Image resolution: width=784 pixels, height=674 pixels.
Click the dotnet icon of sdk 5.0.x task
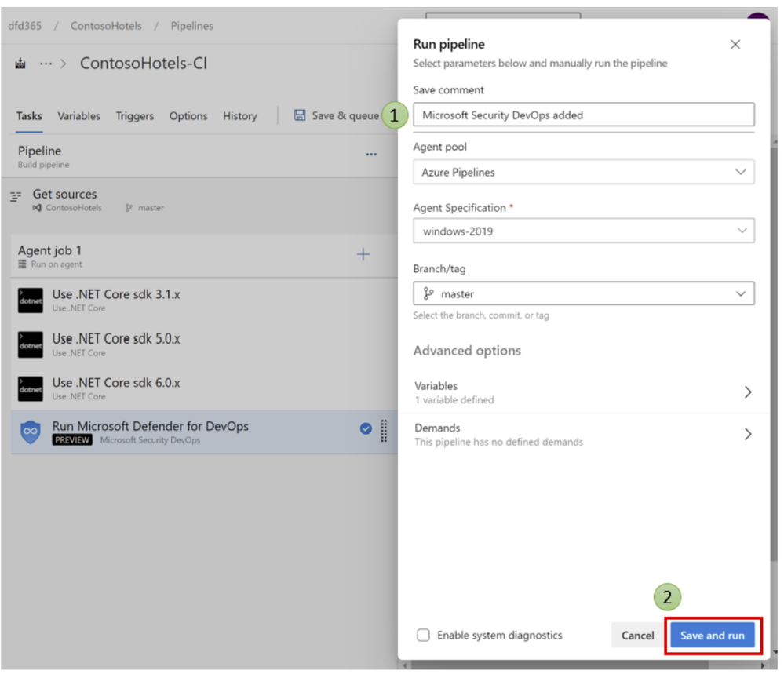tap(31, 345)
